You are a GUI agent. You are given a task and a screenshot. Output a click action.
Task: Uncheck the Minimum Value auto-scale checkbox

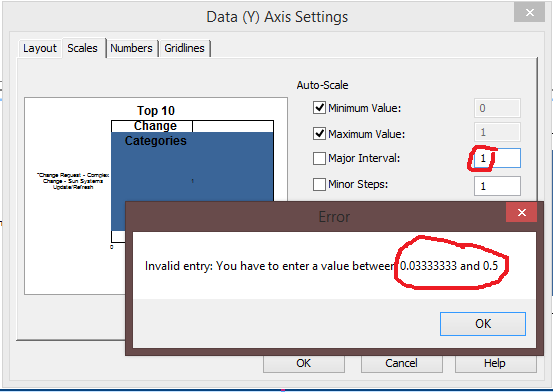[319, 108]
